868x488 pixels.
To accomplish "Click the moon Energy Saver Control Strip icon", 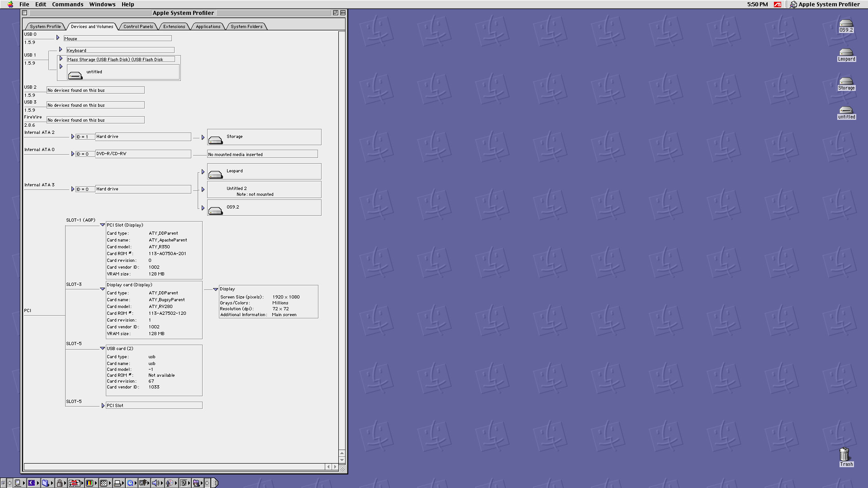I will pyautogui.click(x=32, y=483).
